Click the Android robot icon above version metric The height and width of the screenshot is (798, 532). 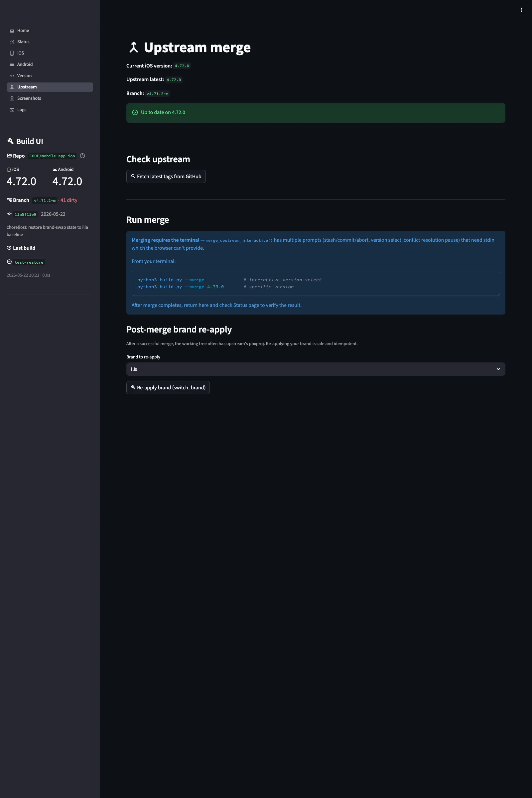pos(55,170)
